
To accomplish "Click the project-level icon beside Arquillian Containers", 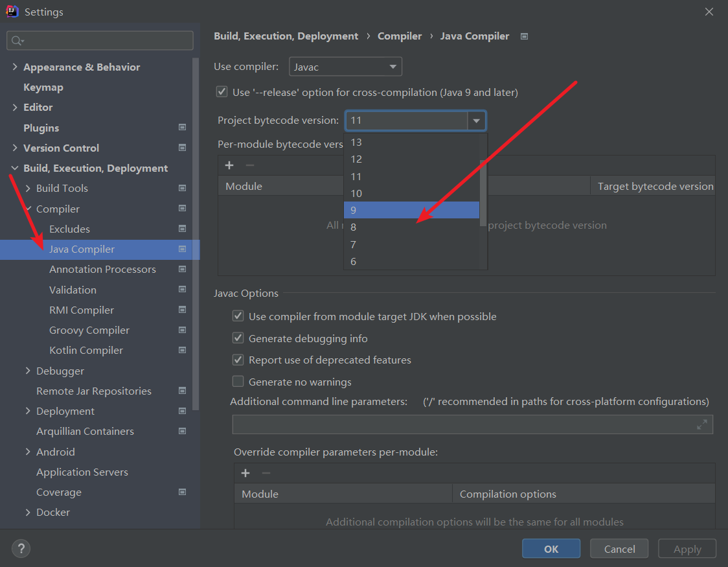I will (182, 431).
